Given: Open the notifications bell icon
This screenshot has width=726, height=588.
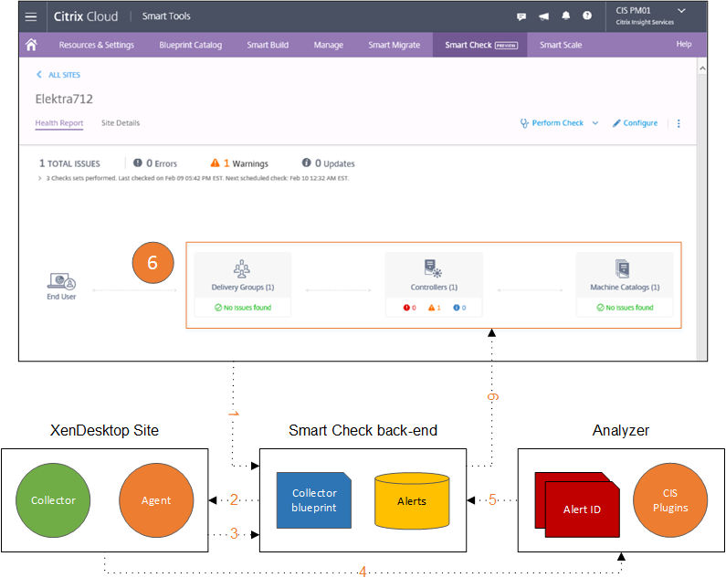Looking at the screenshot, I should (566, 16).
